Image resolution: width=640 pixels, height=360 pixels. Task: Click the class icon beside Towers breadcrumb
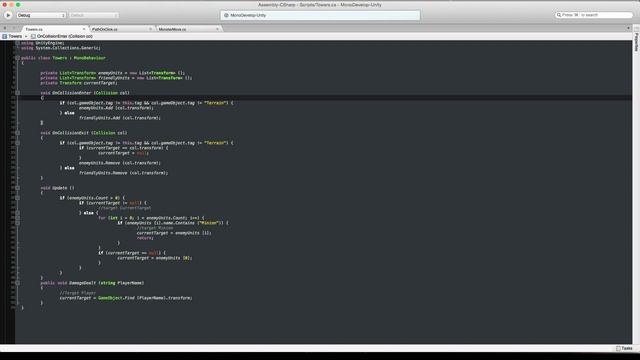(x=4, y=36)
